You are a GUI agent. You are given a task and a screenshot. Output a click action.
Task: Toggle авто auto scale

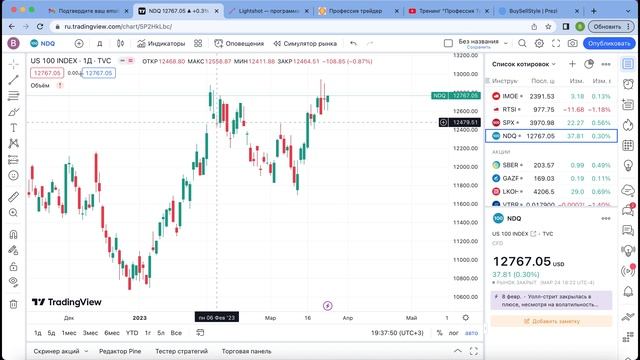(x=471, y=333)
